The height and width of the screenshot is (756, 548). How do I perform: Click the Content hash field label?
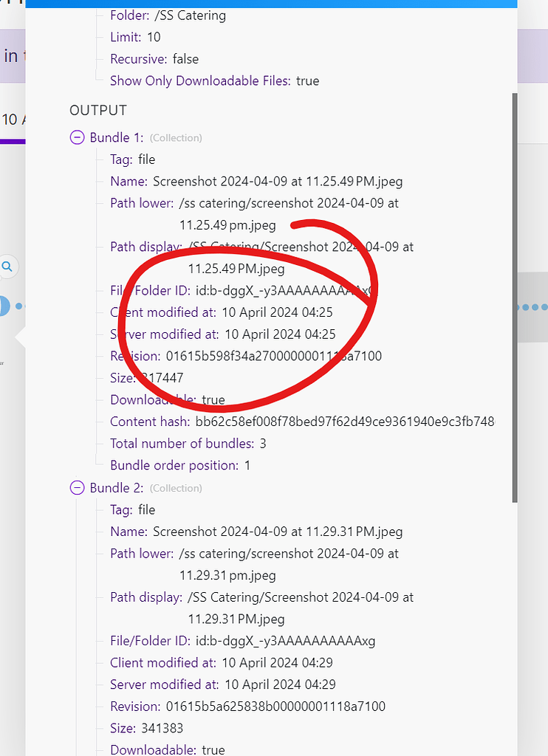point(151,422)
